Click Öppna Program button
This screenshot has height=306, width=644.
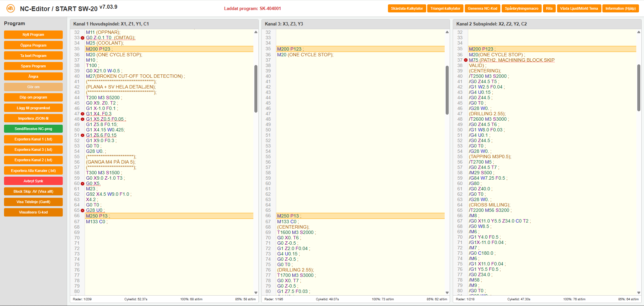click(33, 45)
